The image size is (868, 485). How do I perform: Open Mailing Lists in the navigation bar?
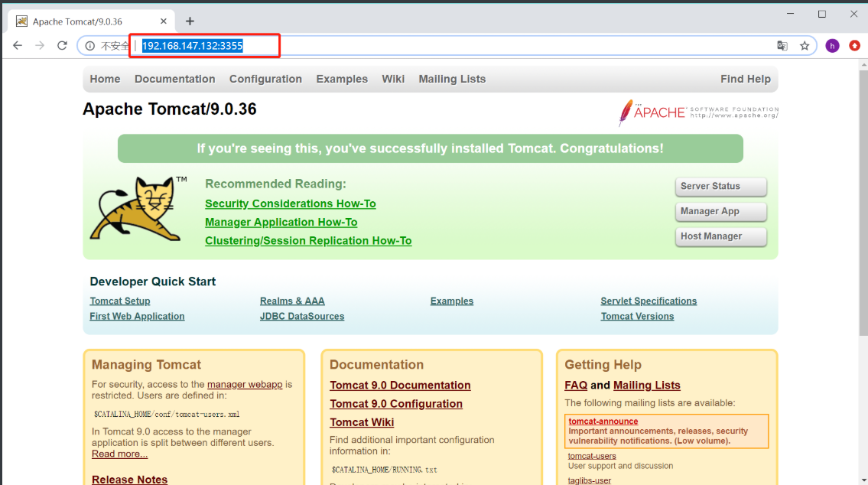(452, 79)
